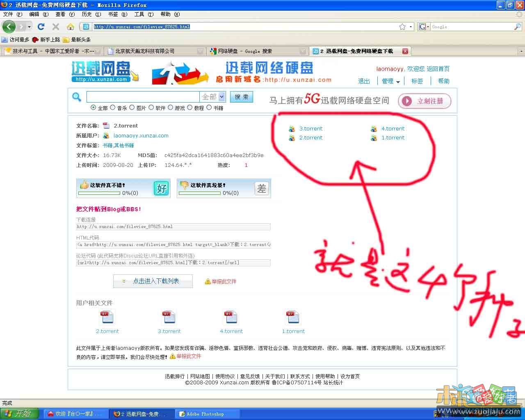The width and height of the screenshot is (525, 420).
Task: Click the icon beside 3.torrent in top list
Action: [x=292, y=129]
